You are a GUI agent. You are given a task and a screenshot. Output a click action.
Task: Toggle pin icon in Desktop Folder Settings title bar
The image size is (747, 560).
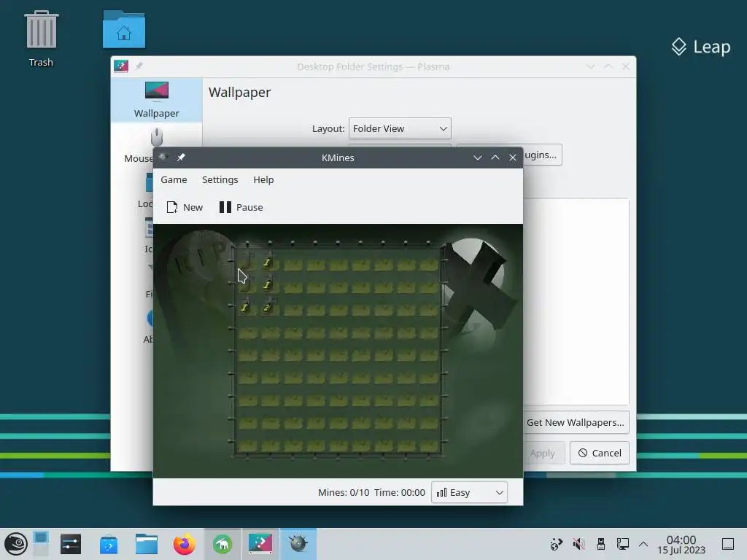pos(139,66)
